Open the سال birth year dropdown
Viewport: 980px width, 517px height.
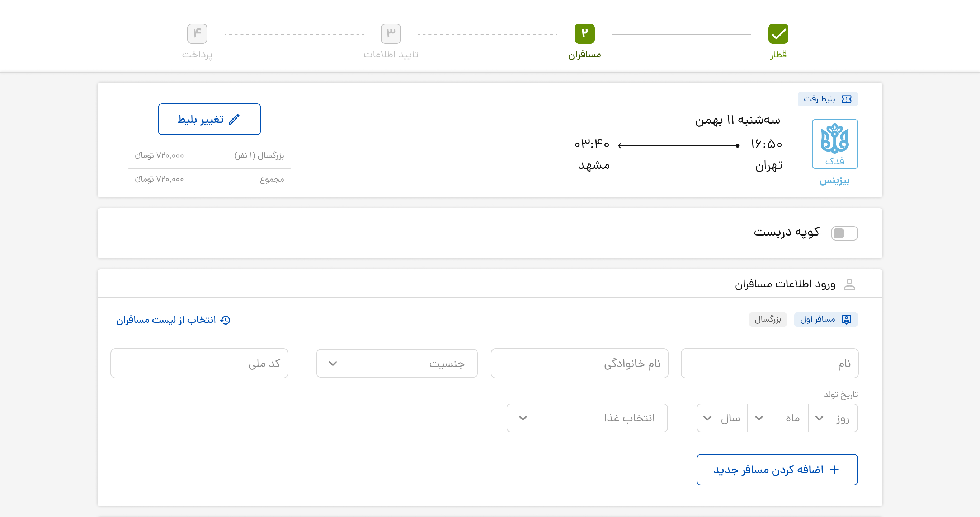point(722,418)
